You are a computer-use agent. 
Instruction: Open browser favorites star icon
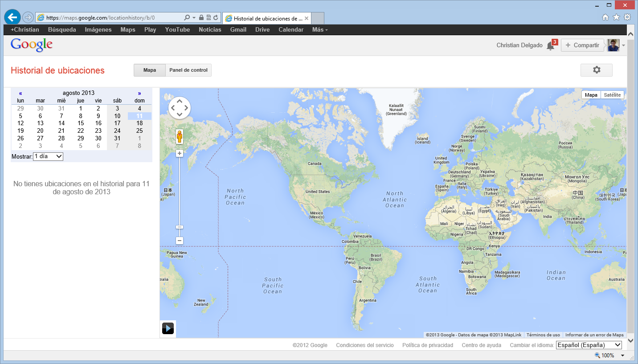[616, 17]
